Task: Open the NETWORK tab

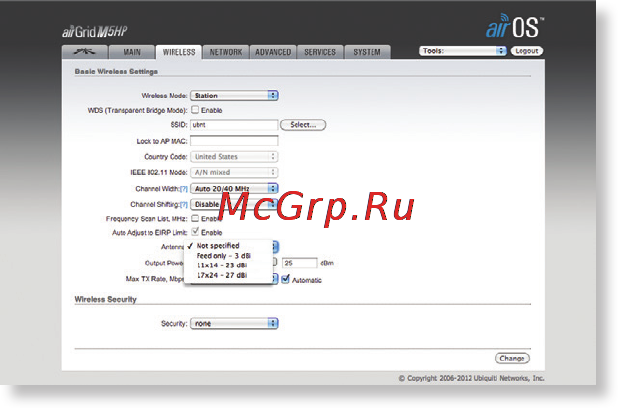Action: [x=226, y=52]
